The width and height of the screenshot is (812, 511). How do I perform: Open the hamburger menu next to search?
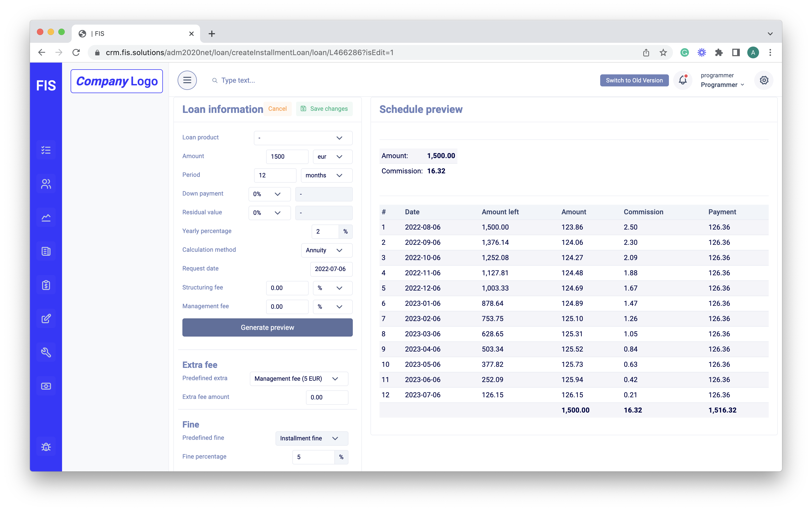(187, 80)
